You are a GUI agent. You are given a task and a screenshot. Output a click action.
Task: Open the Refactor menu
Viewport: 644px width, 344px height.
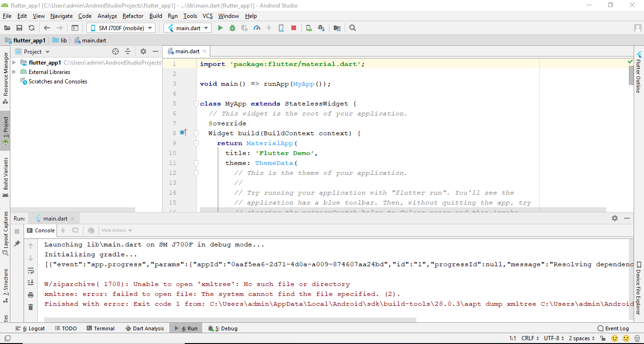pos(133,16)
